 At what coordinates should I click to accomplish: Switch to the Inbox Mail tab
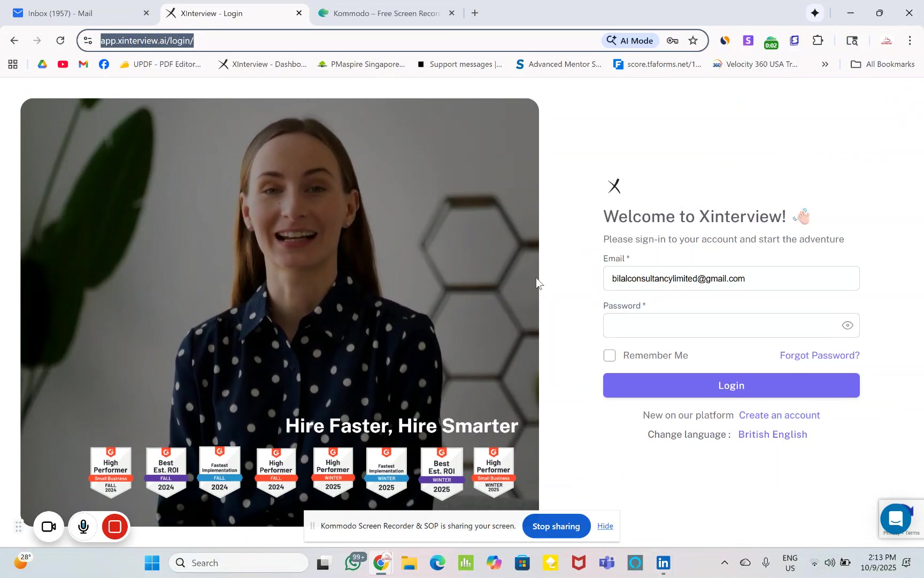tap(75, 13)
